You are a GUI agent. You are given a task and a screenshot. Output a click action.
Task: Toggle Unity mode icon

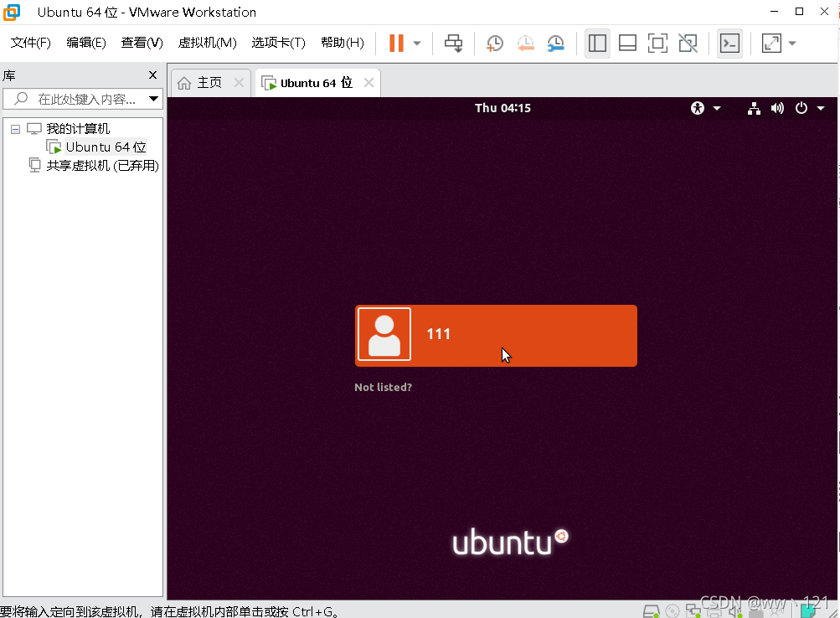688,44
